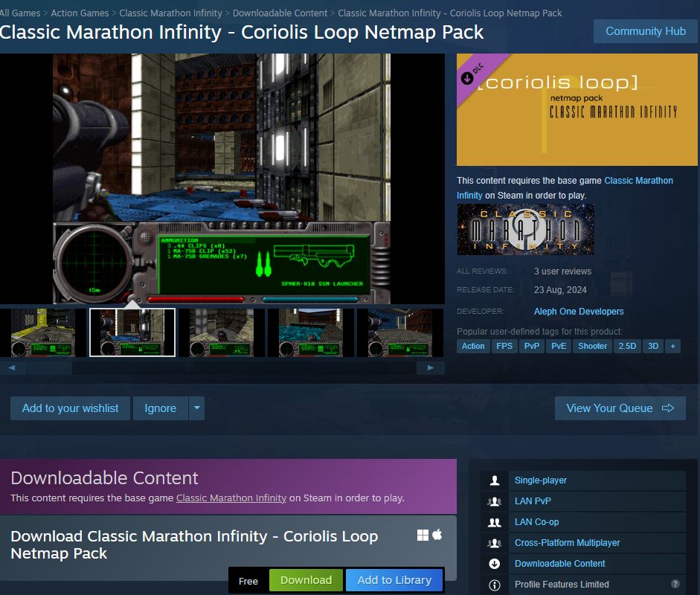Click the Windows platform icon

coord(423,535)
